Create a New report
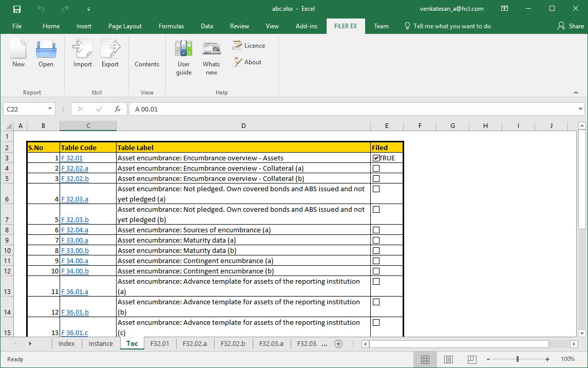Screen dimensions: 588x368 pos(18,53)
